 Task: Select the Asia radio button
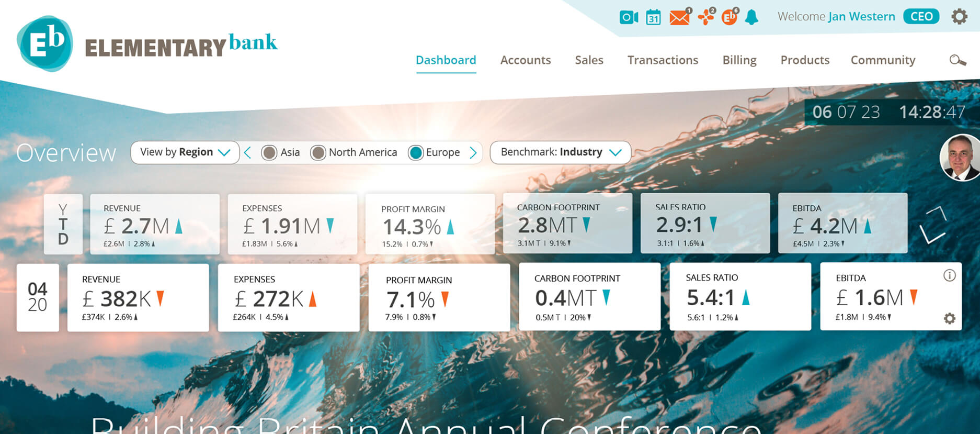pos(269,152)
